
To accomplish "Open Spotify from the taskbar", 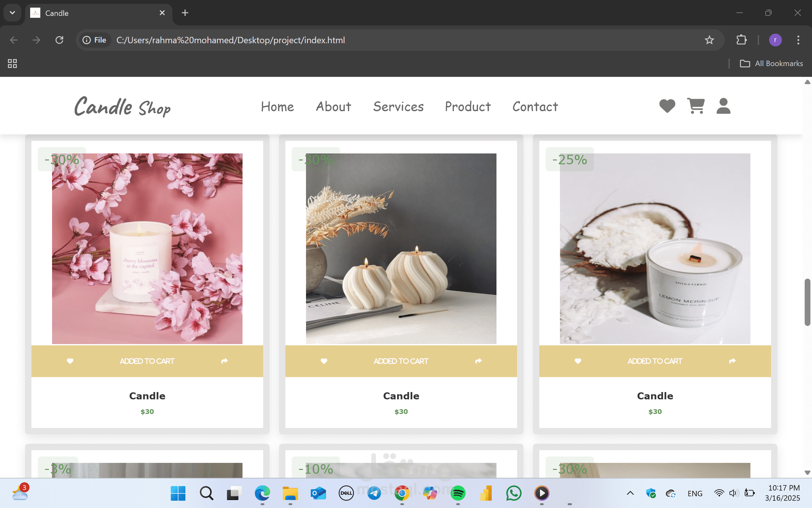I will click(x=458, y=493).
